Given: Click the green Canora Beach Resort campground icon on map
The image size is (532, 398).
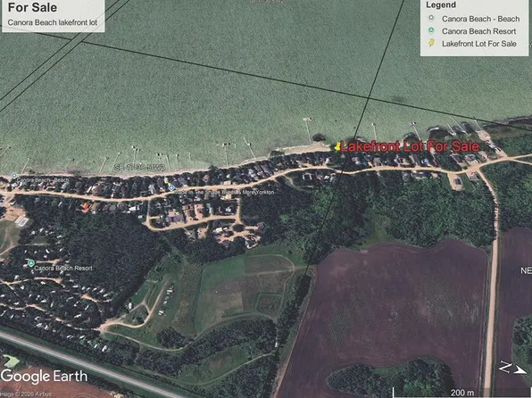Looking at the screenshot, I should click(x=31, y=263).
